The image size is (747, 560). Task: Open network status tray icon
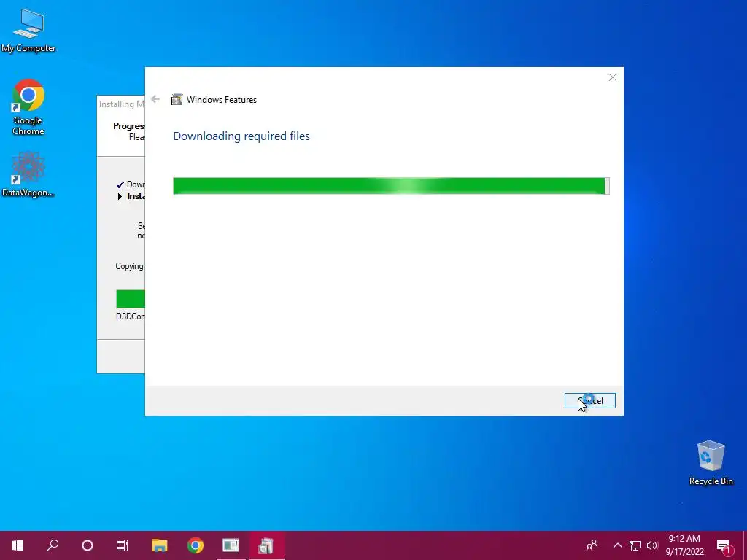coord(635,545)
